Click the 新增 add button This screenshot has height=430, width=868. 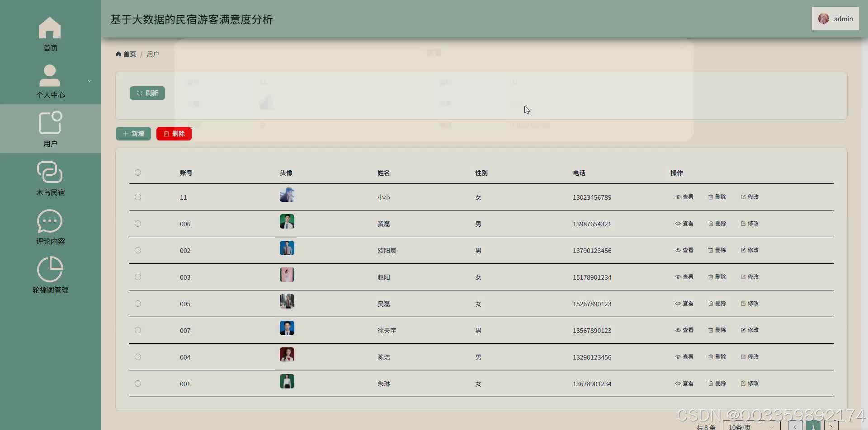tap(133, 134)
